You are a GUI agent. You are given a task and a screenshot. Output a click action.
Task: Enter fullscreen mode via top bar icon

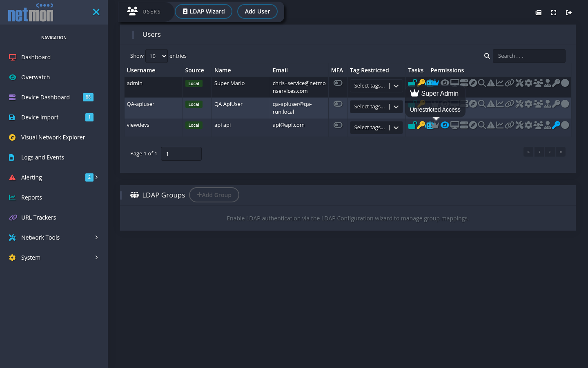pyautogui.click(x=554, y=13)
